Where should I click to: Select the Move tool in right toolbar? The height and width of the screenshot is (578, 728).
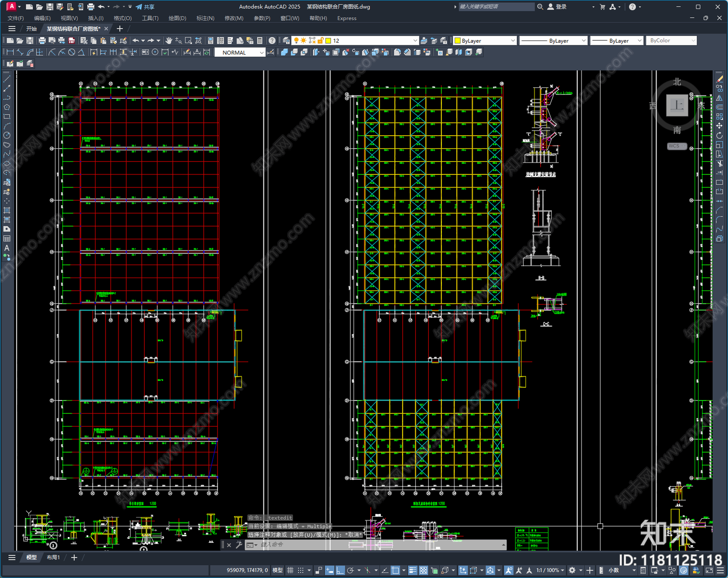click(x=719, y=126)
